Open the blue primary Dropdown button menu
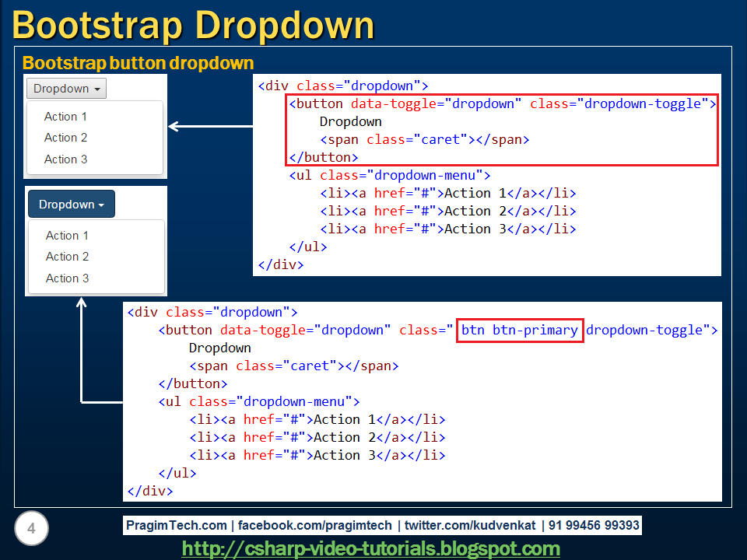The height and width of the screenshot is (560, 747). point(71,203)
